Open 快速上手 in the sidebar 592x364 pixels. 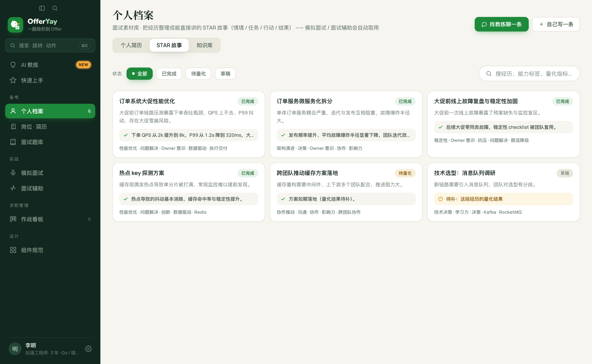coord(50,80)
